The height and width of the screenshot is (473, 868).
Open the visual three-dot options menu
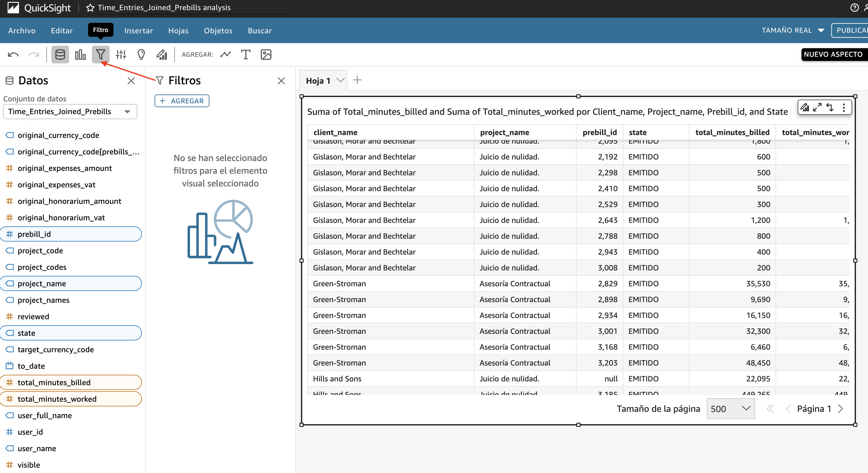(844, 107)
